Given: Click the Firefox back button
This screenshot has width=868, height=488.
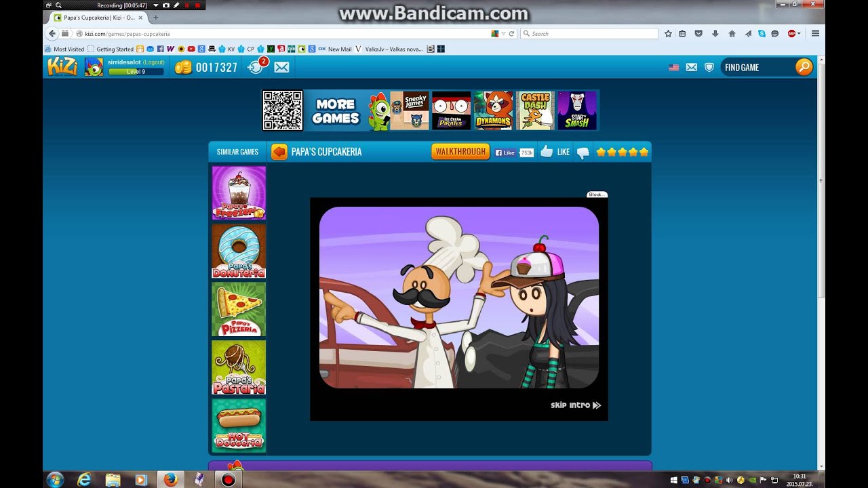Looking at the screenshot, I should pyautogui.click(x=52, y=33).
